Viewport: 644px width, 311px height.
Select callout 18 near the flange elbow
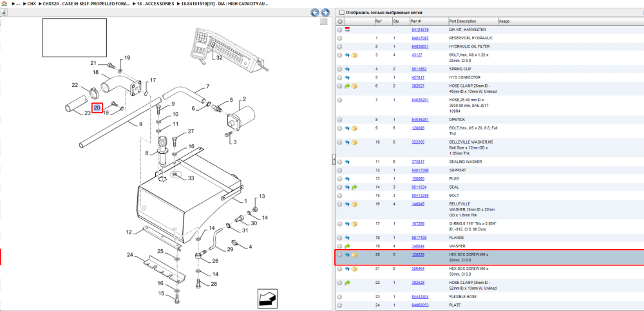coord(96,72)
